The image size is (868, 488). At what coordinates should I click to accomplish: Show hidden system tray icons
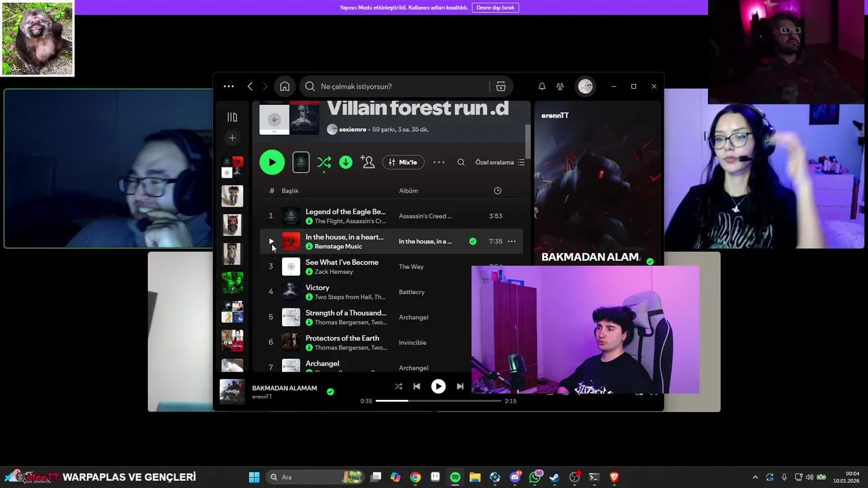[x=755, y=477]
